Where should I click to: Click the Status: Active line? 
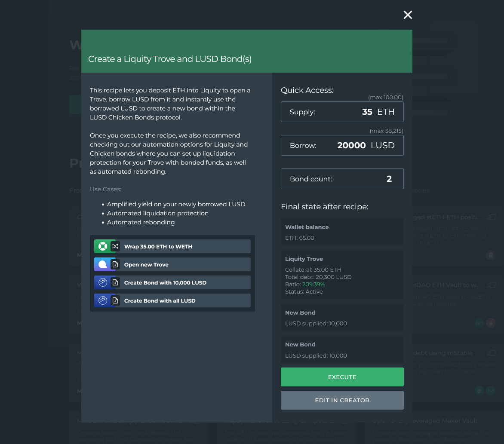pos(304,292)
